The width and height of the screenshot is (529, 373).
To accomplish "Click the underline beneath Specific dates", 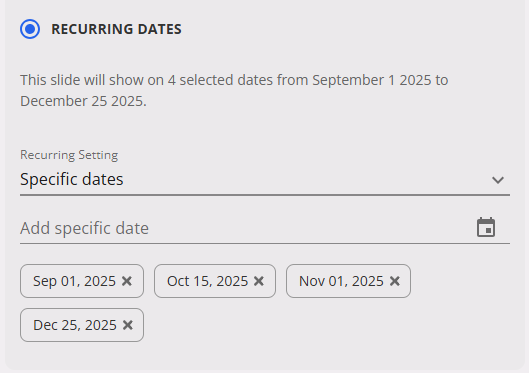I will [x=265, y=195].
